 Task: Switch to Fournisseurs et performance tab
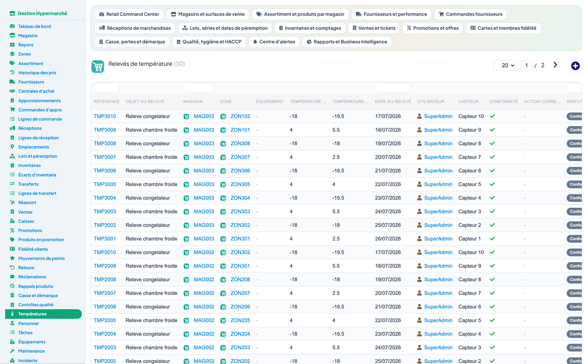(x=392, y=14)
